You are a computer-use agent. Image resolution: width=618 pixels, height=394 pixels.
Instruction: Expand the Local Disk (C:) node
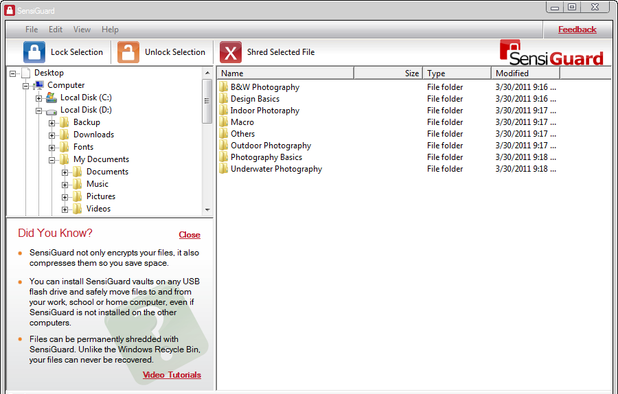[39, 98]
